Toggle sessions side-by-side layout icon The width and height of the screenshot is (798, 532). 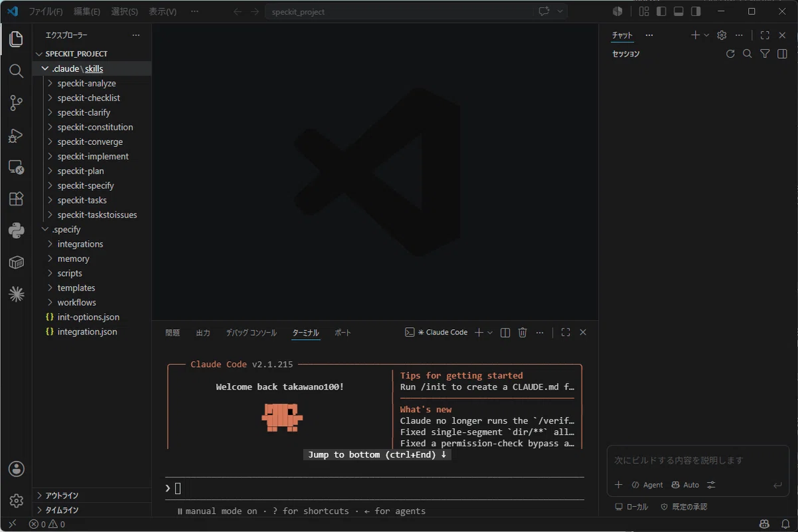point(782,54)
